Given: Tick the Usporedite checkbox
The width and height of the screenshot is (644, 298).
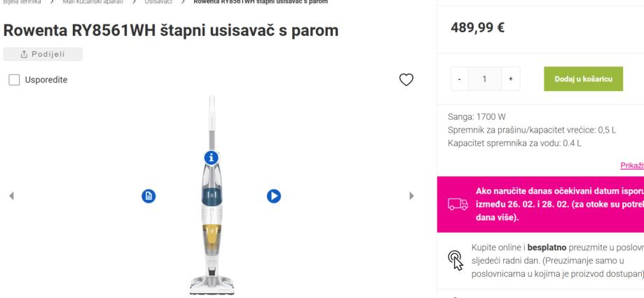Looking at the screenshot, I should pos(15,81).
